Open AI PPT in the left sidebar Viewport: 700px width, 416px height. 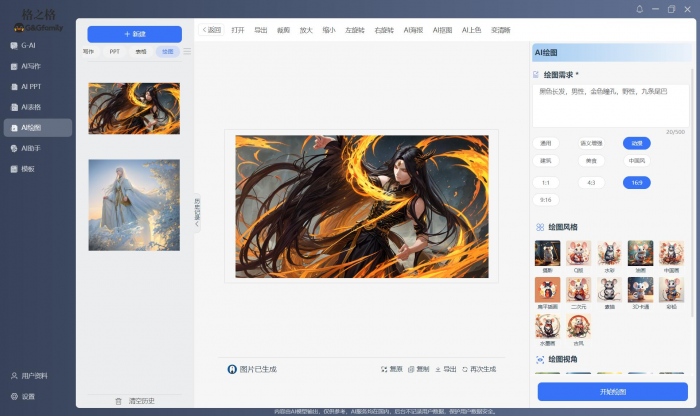(x=30, y=86)
